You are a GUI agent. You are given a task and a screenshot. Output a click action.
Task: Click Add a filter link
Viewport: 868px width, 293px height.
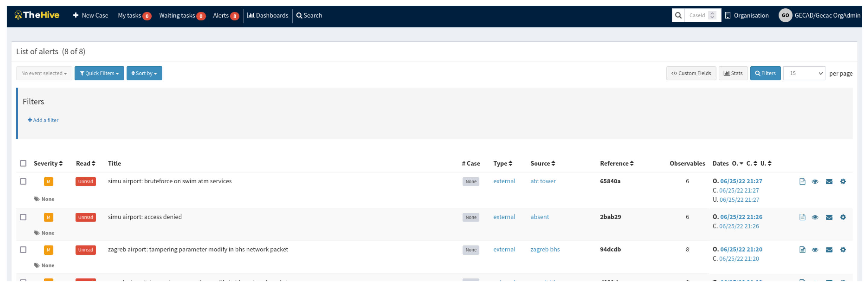coord(43,120)
